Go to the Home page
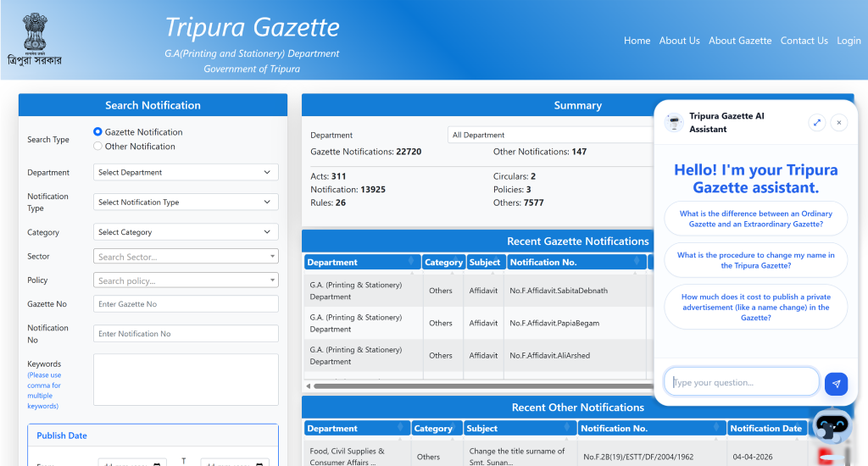The image size is (868, 466). click(x=637, y=41)
